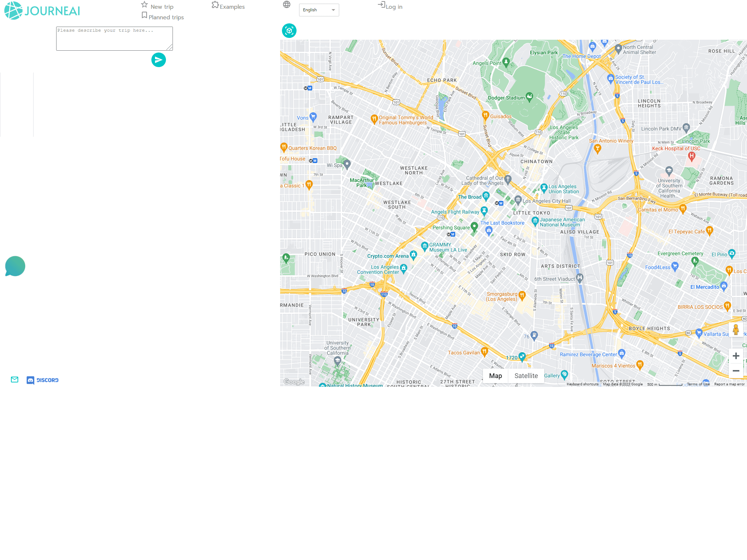Open New trip menu item
Image resolution: width=747 pixels, height=560 pixels.
click(x=158, y=6)
